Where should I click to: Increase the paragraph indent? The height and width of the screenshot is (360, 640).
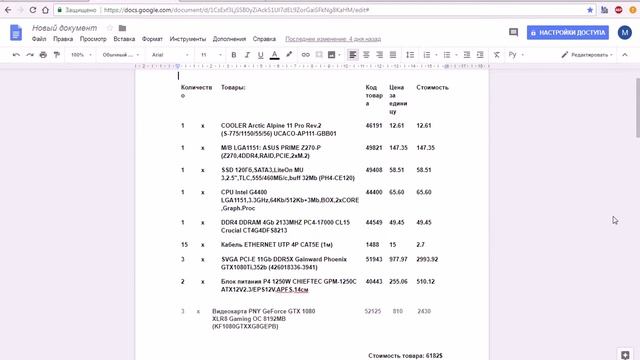pyautogui.click(x=480, y=55)
